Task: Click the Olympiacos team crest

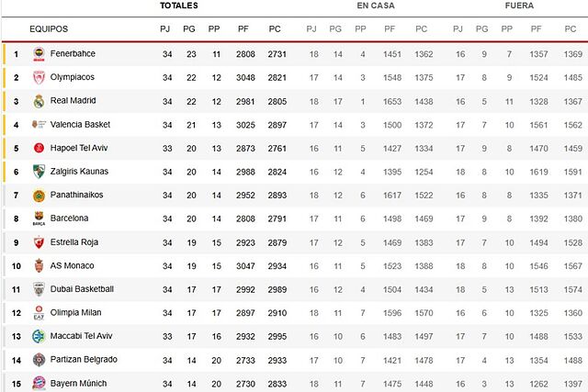Action: 39,77
